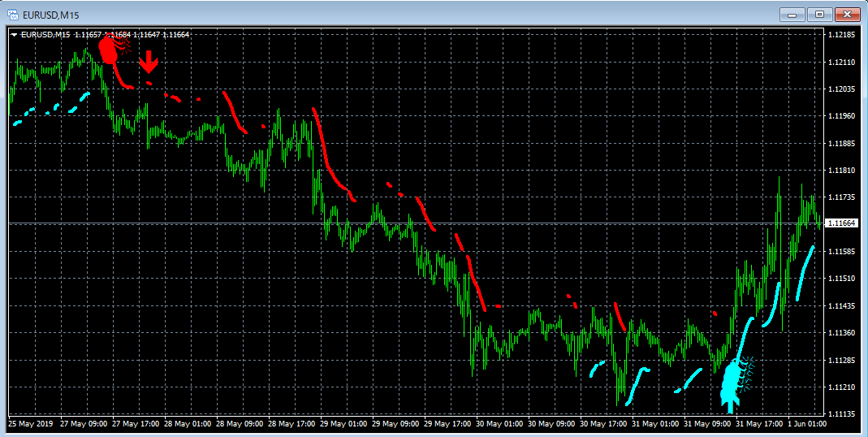The image size is (868, 437).
Task: Expand the EURUSD,M15 chart header triangle
Action: pyautogui.click(x=14, y=35)
